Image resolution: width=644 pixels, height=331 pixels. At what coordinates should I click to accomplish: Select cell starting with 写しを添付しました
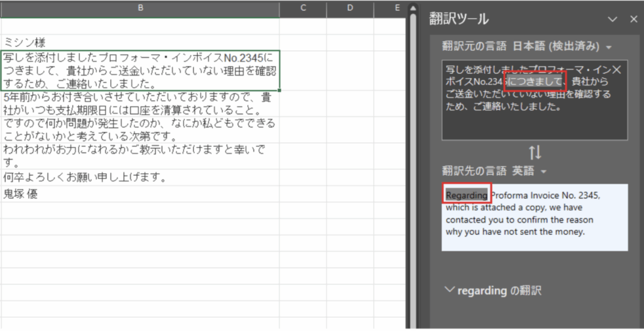click(140, 70)
